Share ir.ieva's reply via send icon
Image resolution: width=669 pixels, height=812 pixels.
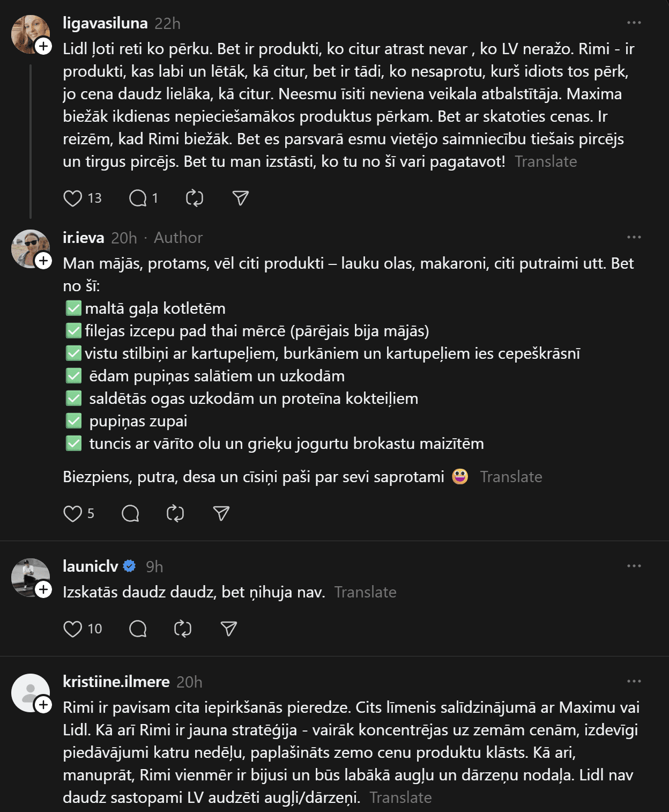pos(221,514)
